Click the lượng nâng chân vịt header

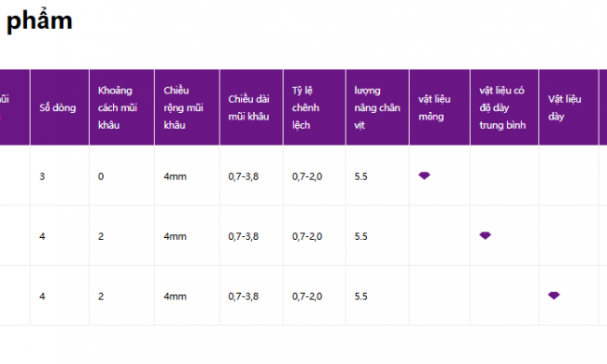(x=377, y=107)
